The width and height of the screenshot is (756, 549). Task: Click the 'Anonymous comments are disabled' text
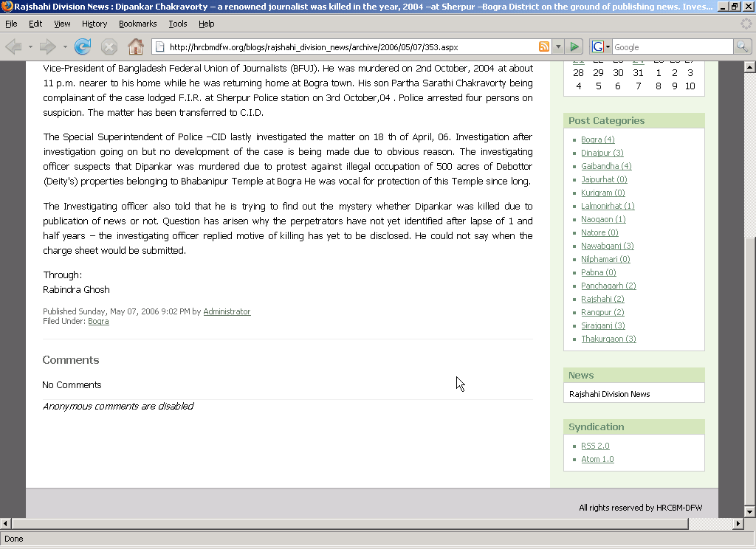coord(118,407)
